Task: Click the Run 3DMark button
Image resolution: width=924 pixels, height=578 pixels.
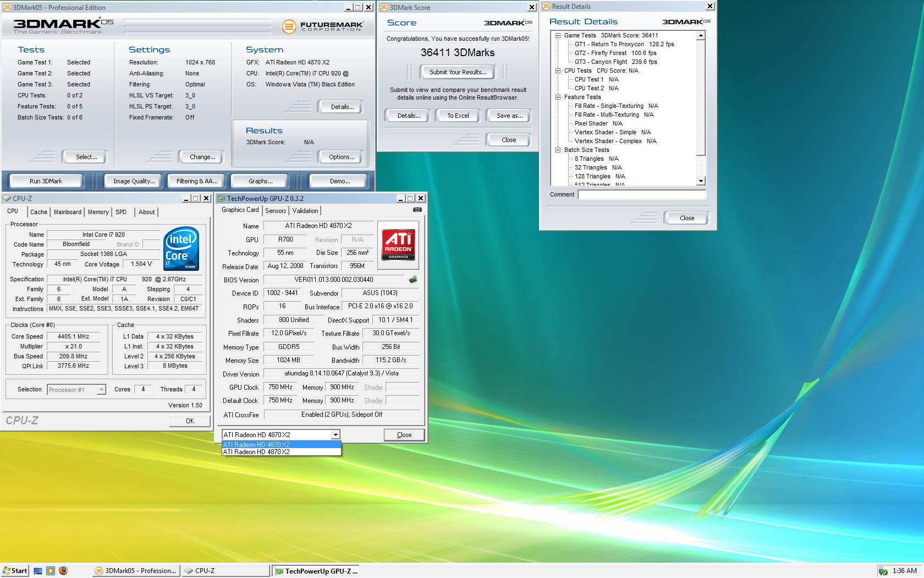Action: coord(46,181)
